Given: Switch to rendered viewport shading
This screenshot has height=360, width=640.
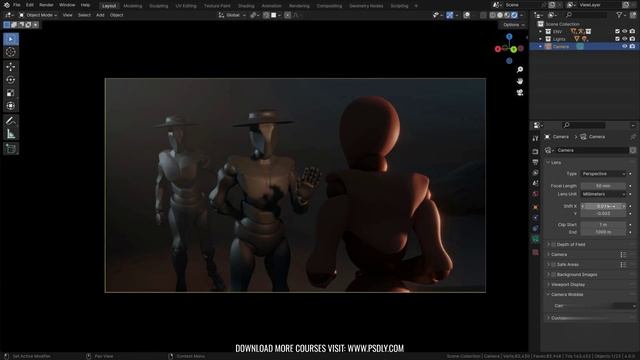Looking at the screenshot, I should 514,15.
